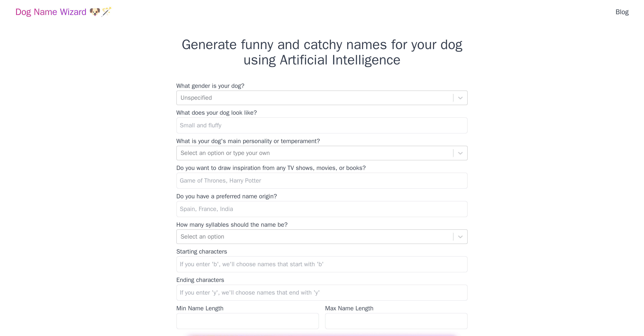Click the chevron on the gender selector
The height and width of the screenshot is (336, 644).
click(x=460, y=98)
